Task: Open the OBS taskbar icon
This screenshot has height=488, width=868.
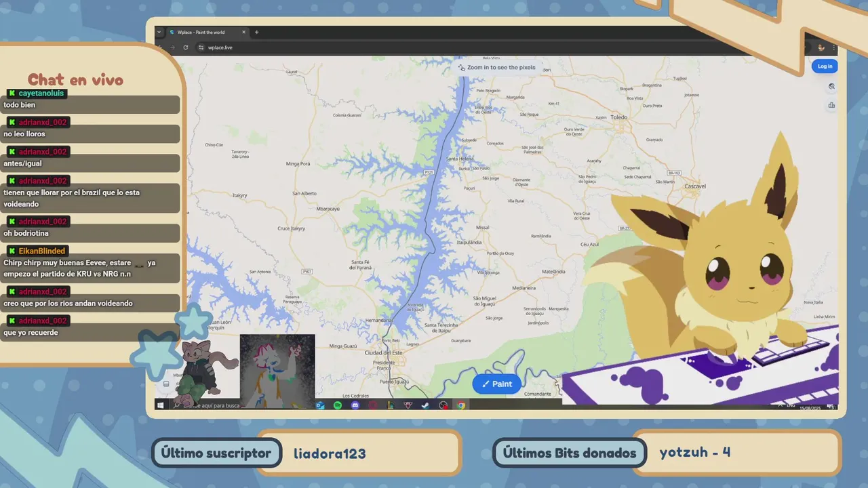Action: [443, 405]
